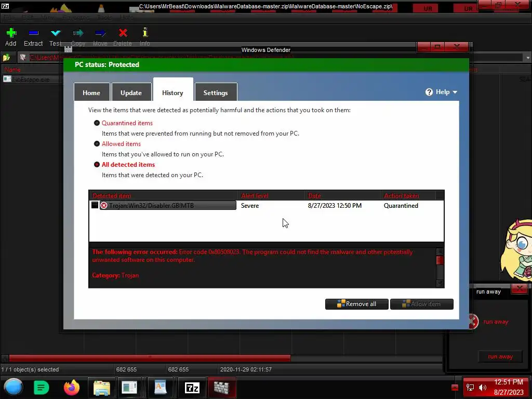Sort by Alert level column header
The height and width of the screenshot is (399, 532).
(x=271, y=195)
